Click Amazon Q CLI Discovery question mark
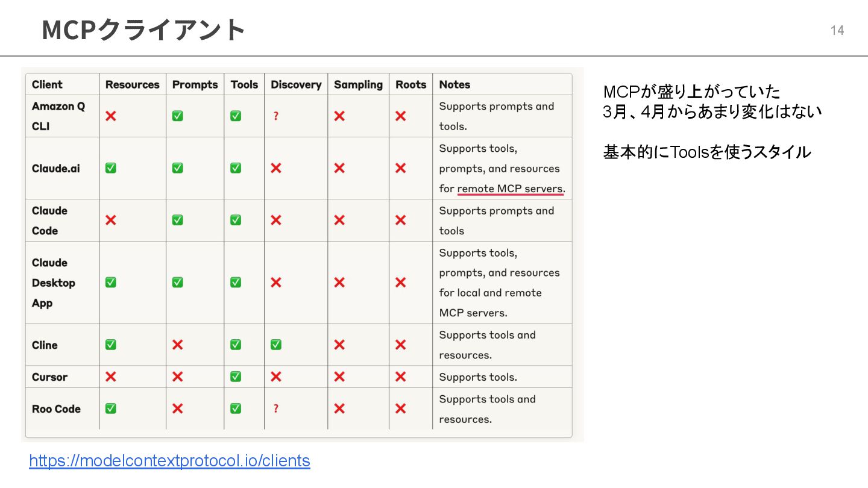 [275, 116]
